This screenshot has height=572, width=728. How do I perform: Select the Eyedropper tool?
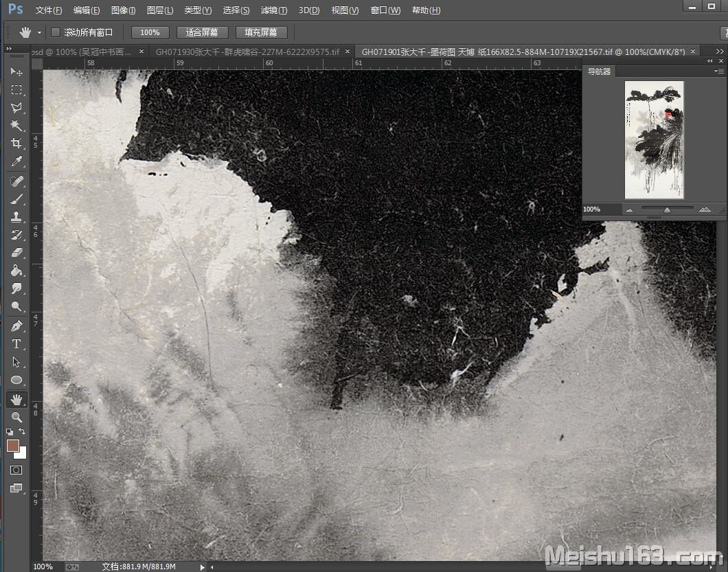tap(16, 161)
